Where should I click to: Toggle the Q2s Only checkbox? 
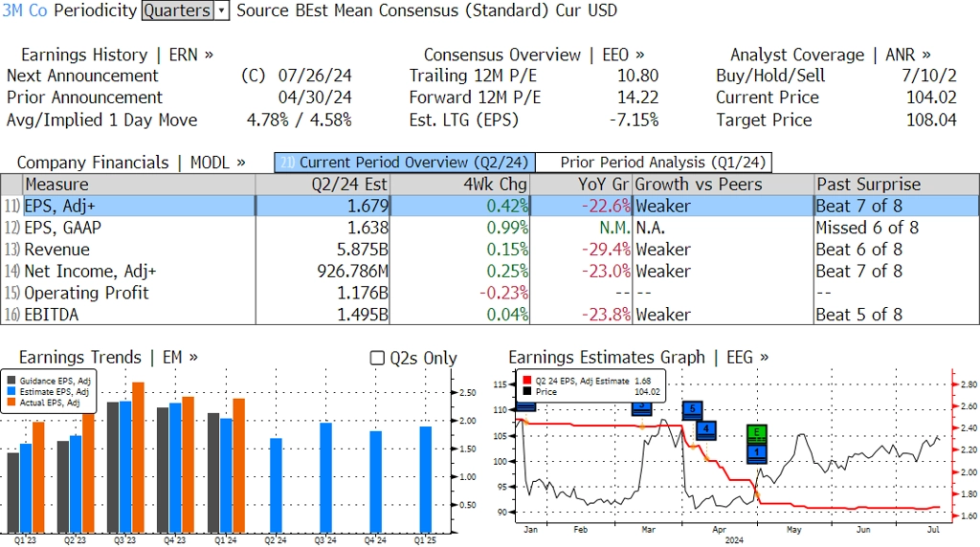tap(377, 358)
